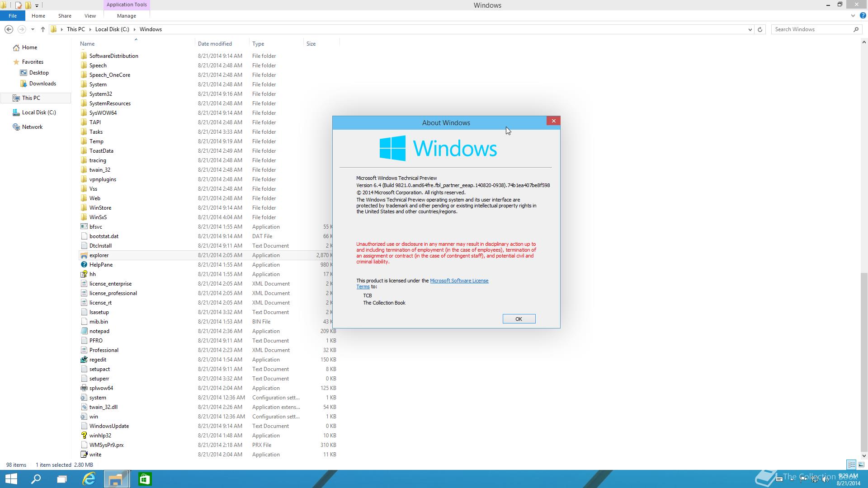Open the Manage tab under Application Tools
The image size is (868, 488).
[x=127, y=16]
